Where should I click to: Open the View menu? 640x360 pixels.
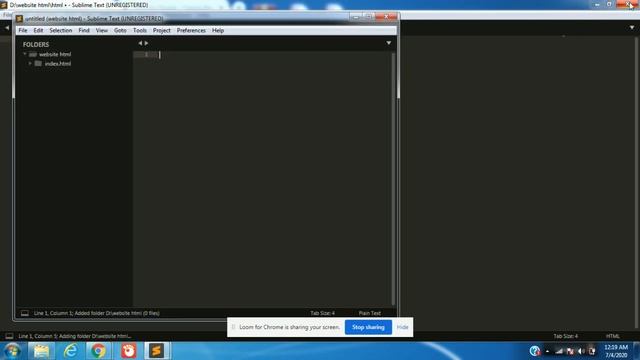[102, 31]
